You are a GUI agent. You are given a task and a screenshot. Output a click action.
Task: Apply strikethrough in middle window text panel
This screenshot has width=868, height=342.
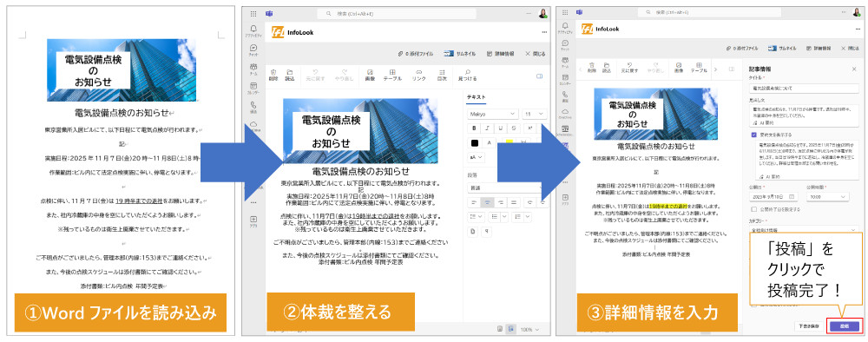[x=514, y=128]
